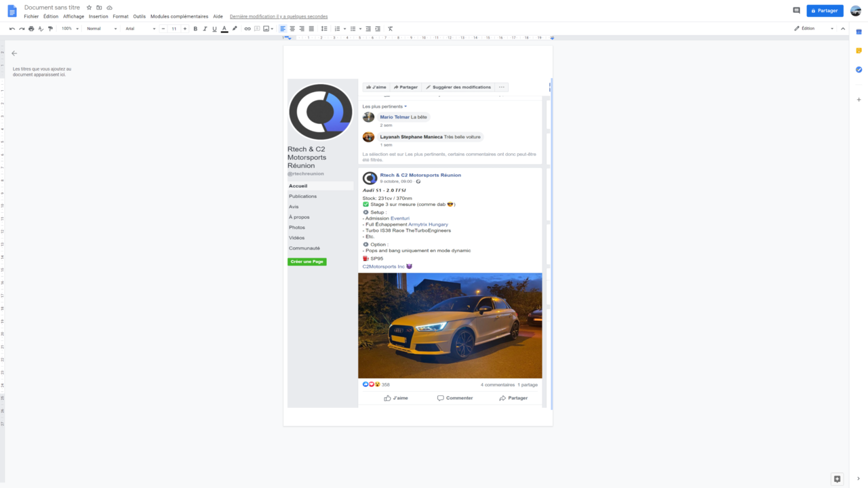Screen dimensions: 868x488
Task: Open Google Keep in the side panel
Action: tap(859, 51)
